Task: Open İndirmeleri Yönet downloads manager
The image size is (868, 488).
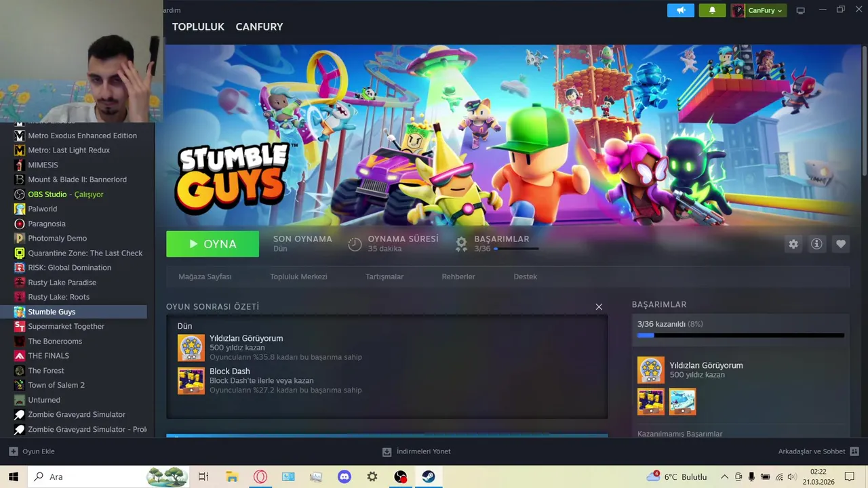Action: coord(416,451)
